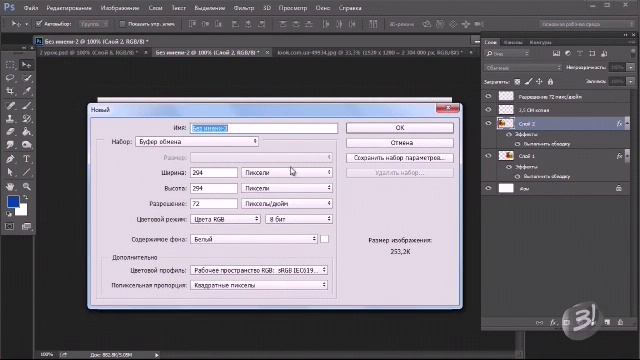Filter layers by type layers icon
The height and width of the screenshot is (360, 640).
point(580,53)
